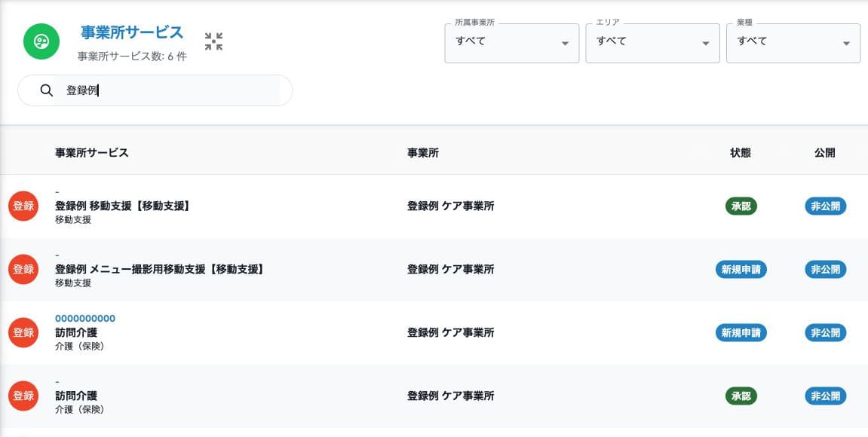The width and height of the screenshot is (868, 437).
Task: Click the magnifier search icon
Action: click(47, 90)
